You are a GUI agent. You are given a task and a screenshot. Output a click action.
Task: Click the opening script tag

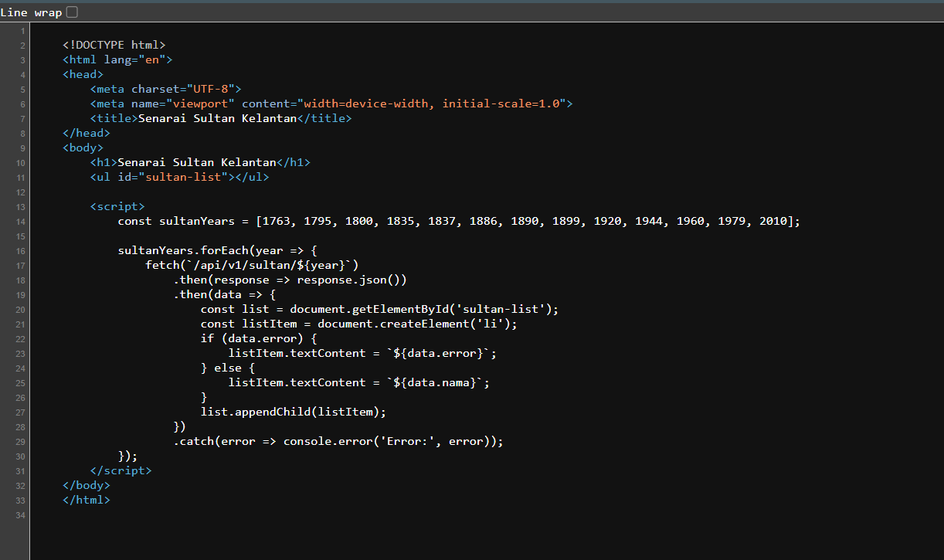pos(117,207)
